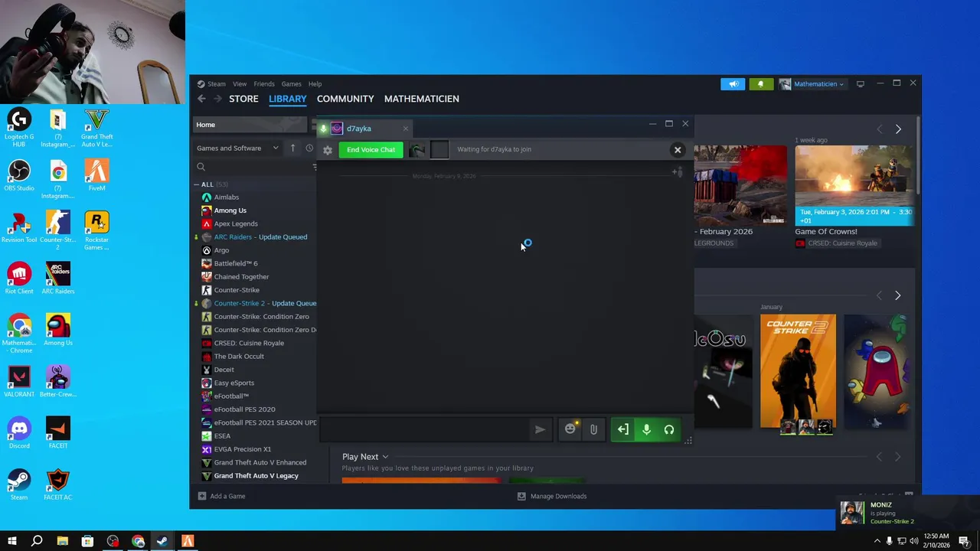The image size is (980, 551).
Task: Dismiss the 'Waiting for d7ayka to join' bar
Action: click(678, 150)
